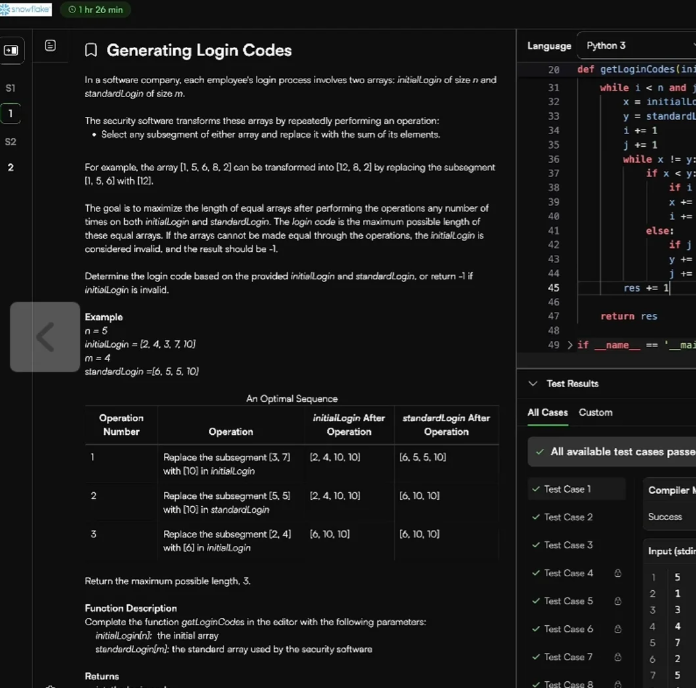
Task: Click the standardLogin After Operation header
Action: [x=446, y=425]
